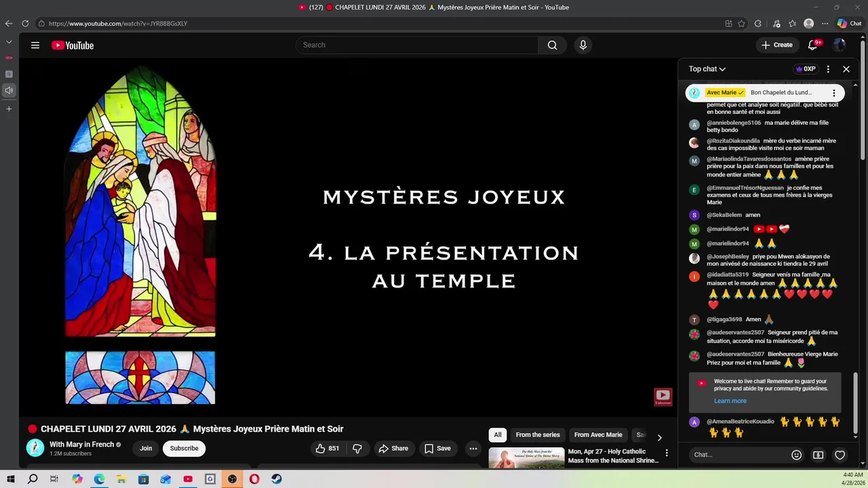Image resolution: width=868 pixels, height=488 pixels.
Task: Click the browser address bar URL
Action: [118, 24]
